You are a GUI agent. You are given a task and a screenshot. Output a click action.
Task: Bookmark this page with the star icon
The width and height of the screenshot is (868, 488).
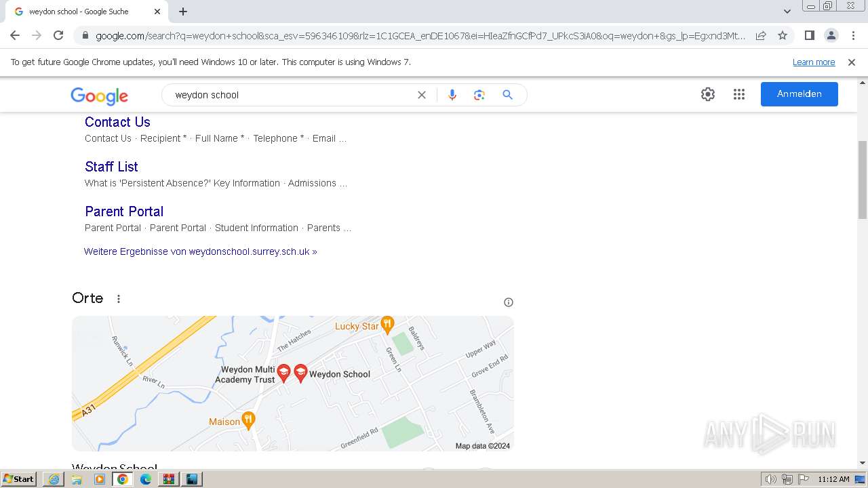783,35
